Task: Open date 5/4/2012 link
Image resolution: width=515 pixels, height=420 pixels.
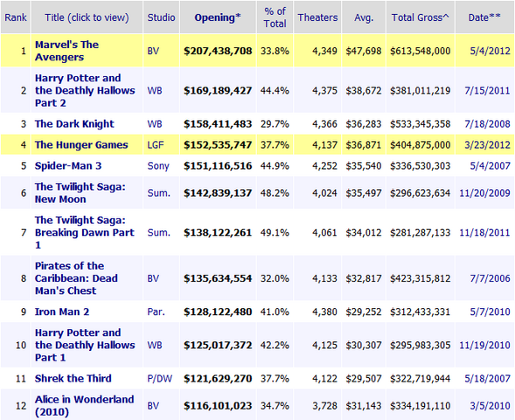Action: pyautogui.click(x=490, y=52)
